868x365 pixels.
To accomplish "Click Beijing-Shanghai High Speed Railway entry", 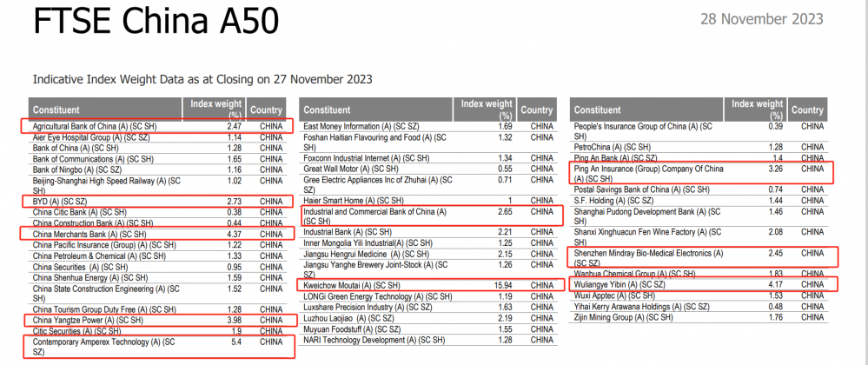I will [x=107, y=186].
